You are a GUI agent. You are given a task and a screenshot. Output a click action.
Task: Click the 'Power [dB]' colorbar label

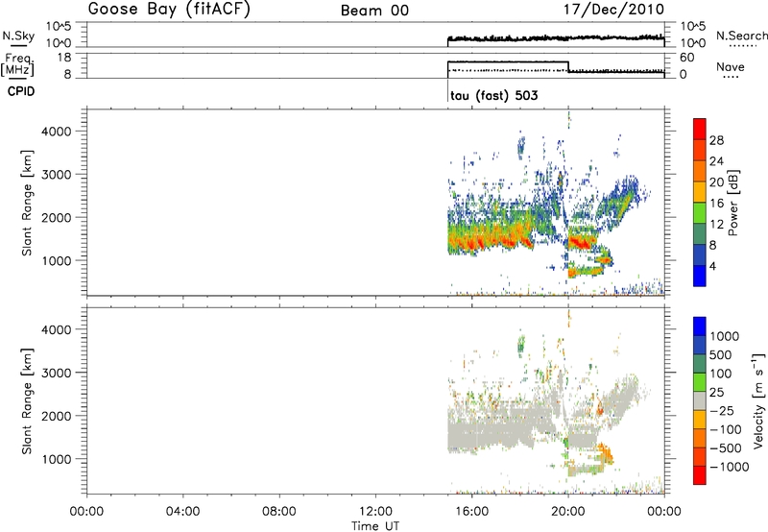point(732,203)
